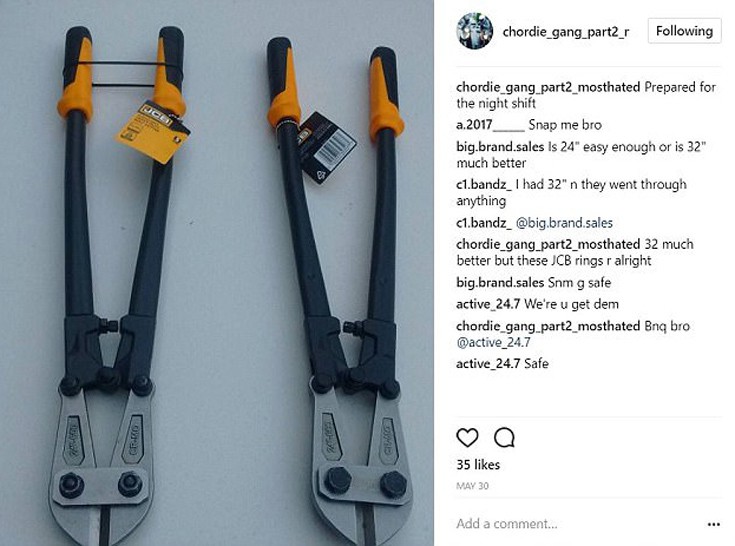The width and height of the screenshot is (735, 546).
Task: Click the Add a comment field
Action: [x=577, y=524]
